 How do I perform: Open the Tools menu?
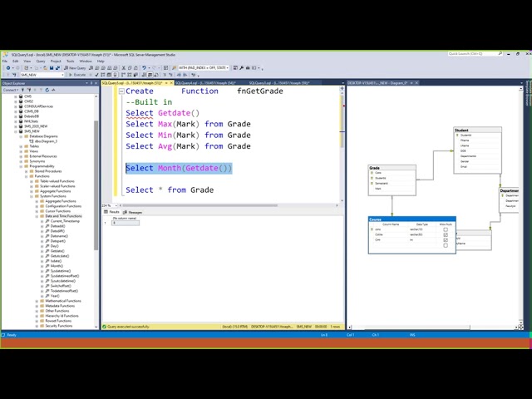[70, 62]
